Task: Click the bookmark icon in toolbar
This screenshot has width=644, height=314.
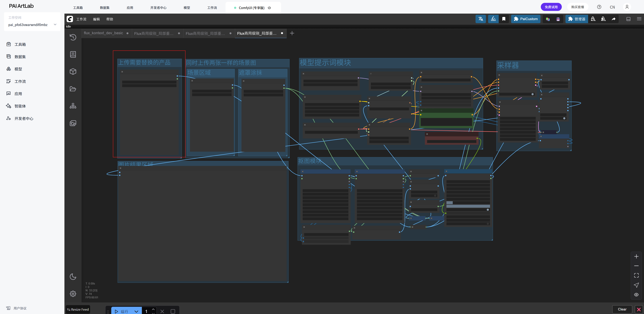Action: point(504,19)
